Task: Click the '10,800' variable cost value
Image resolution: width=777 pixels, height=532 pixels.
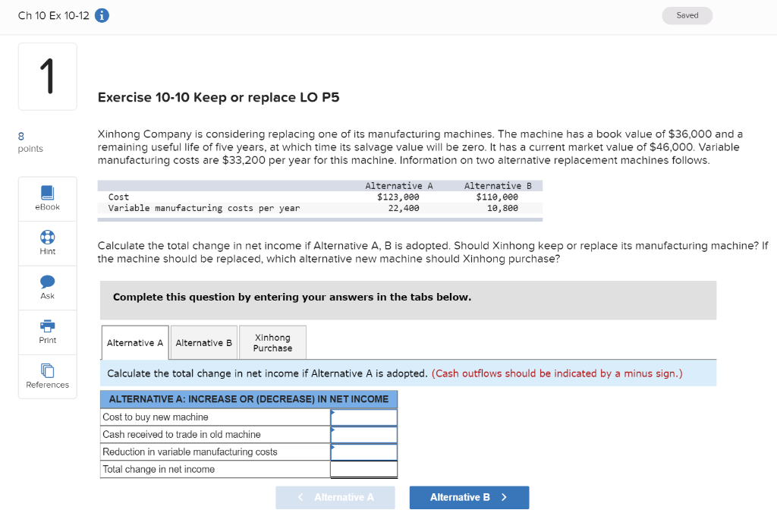Action: tap(502, 208)
